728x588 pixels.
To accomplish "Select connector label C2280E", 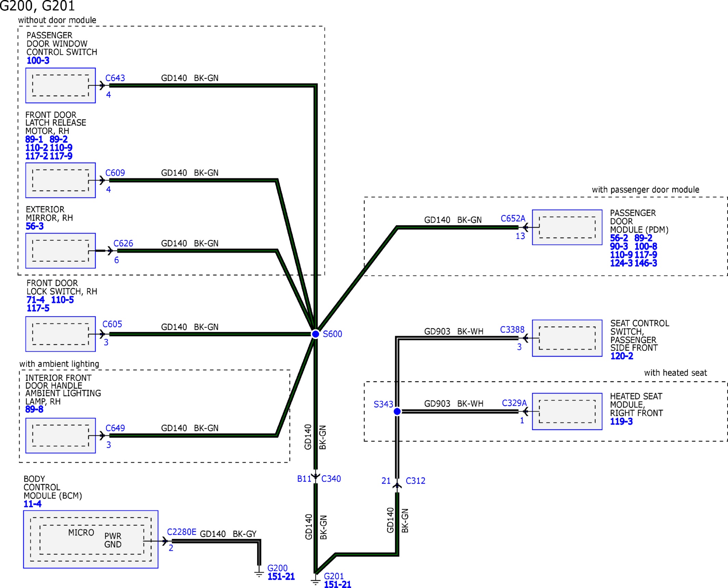I will [x=181, y=532].
